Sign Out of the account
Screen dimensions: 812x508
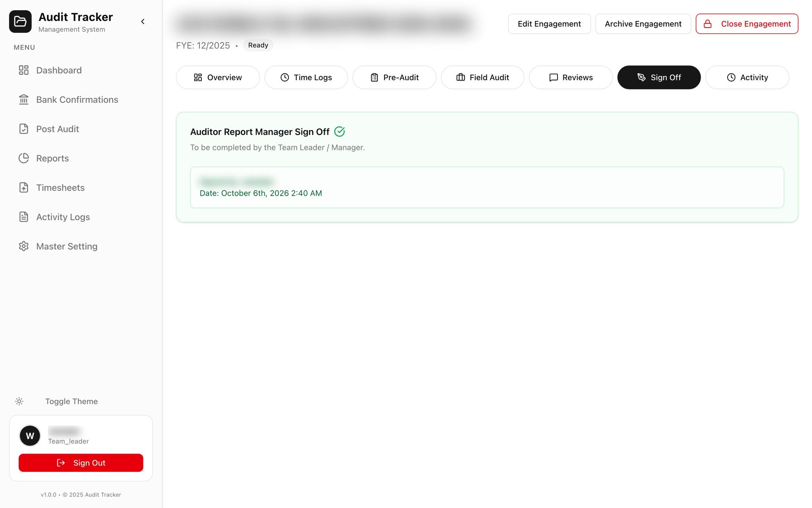pyautogui.click(x=81, y=463)
